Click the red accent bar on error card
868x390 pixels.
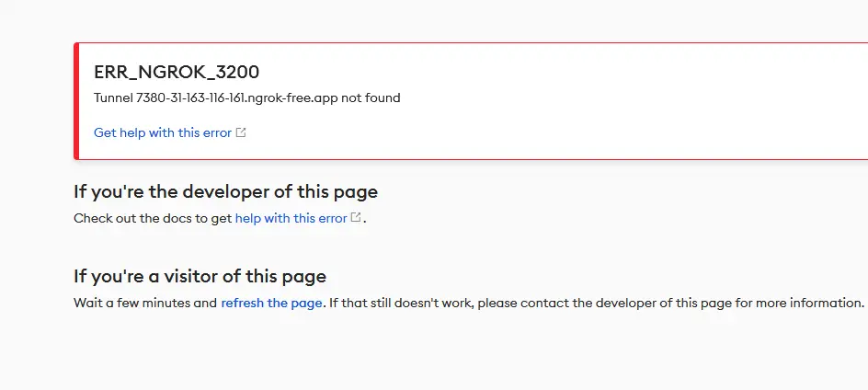pos(76,101)
